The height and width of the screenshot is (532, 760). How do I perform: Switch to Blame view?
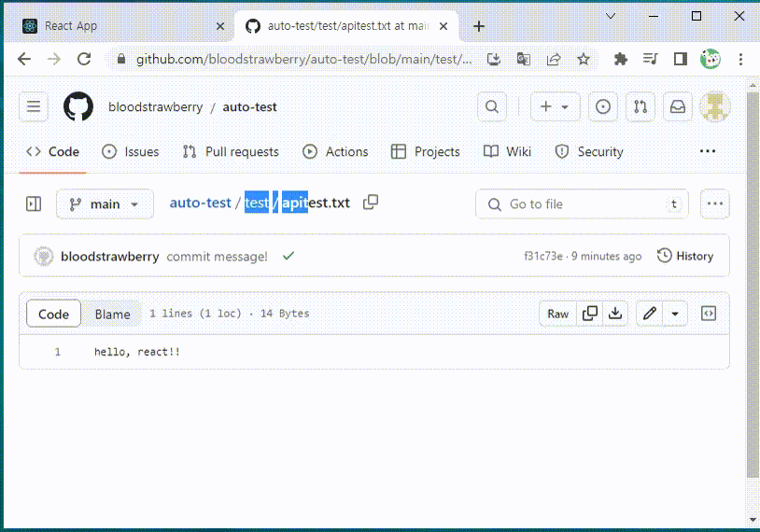pyautogui.click(x=112, y=314)
